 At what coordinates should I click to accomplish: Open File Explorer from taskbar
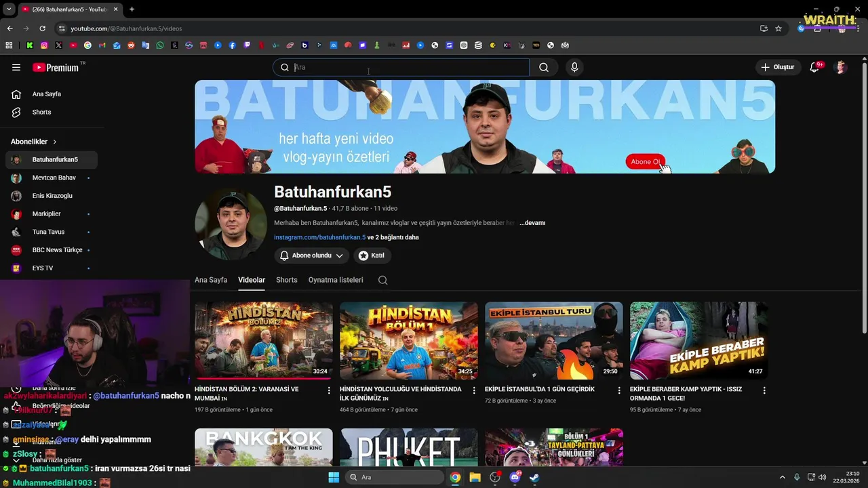pos(475,477)
